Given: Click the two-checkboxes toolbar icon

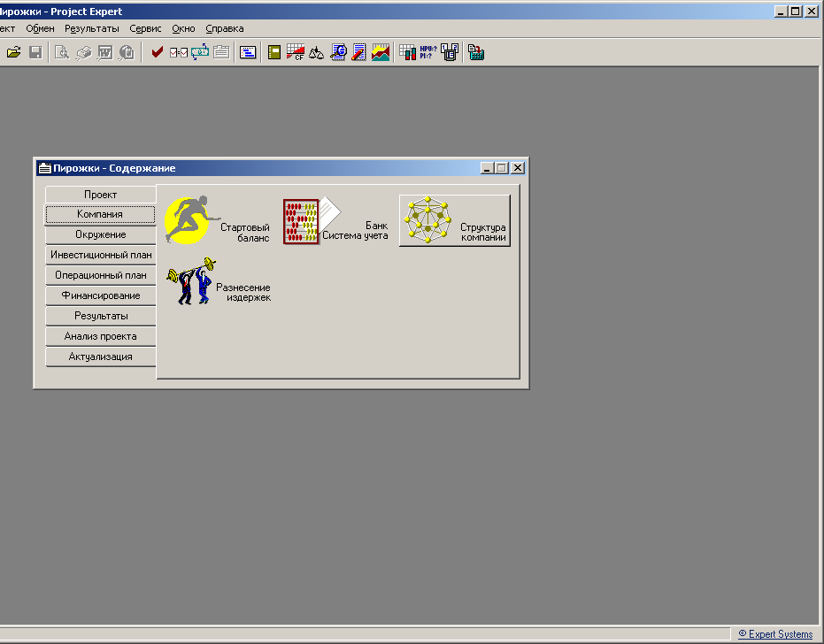Looking at the screenshot, I should [179, 52].
